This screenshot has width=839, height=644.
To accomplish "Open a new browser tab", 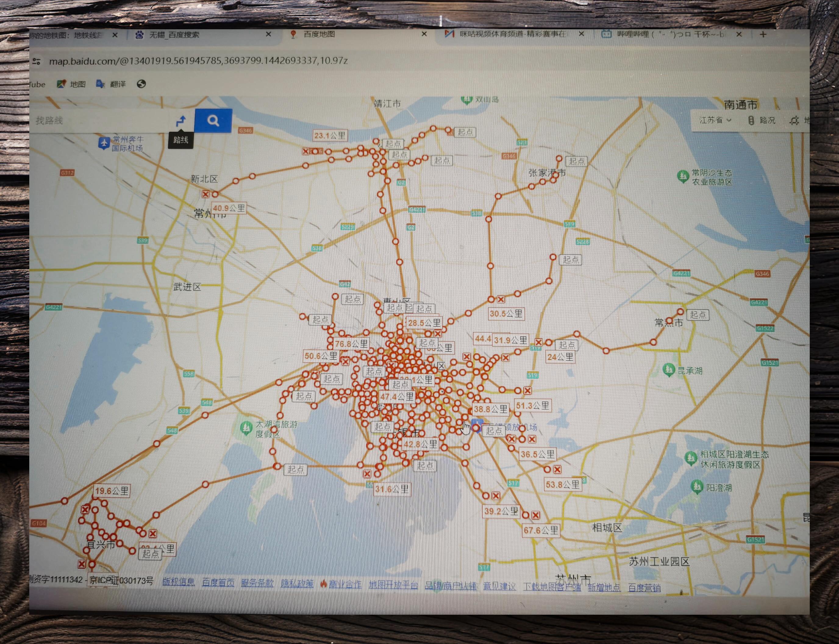I will click(763, 34).
